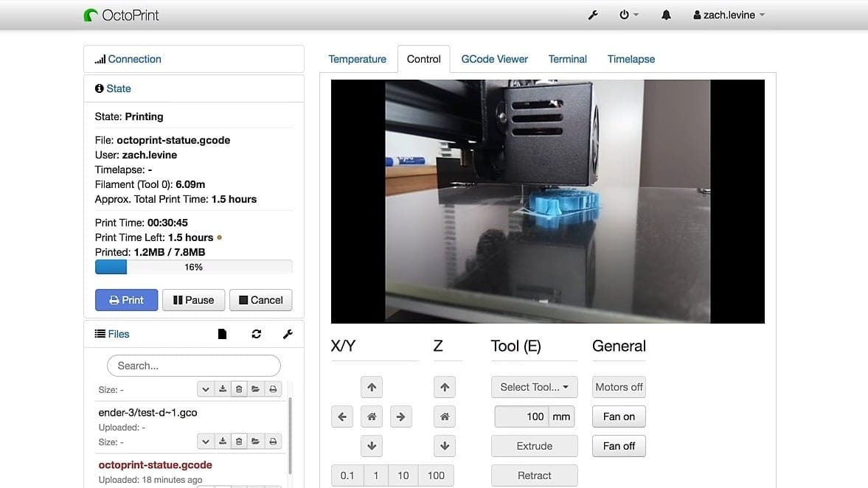This screenshot has width=868, height=488.
Task: Home the X/Y axes
Action: 372,416
